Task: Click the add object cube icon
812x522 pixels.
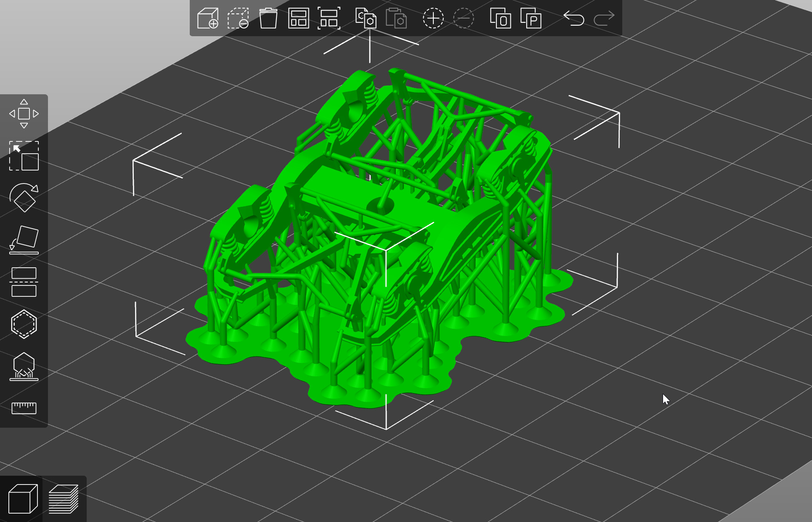Action: 207,19
